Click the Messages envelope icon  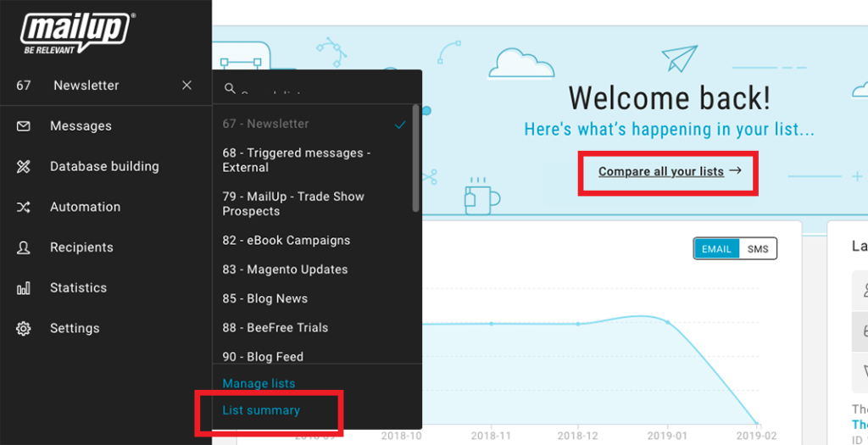point(23,126)
